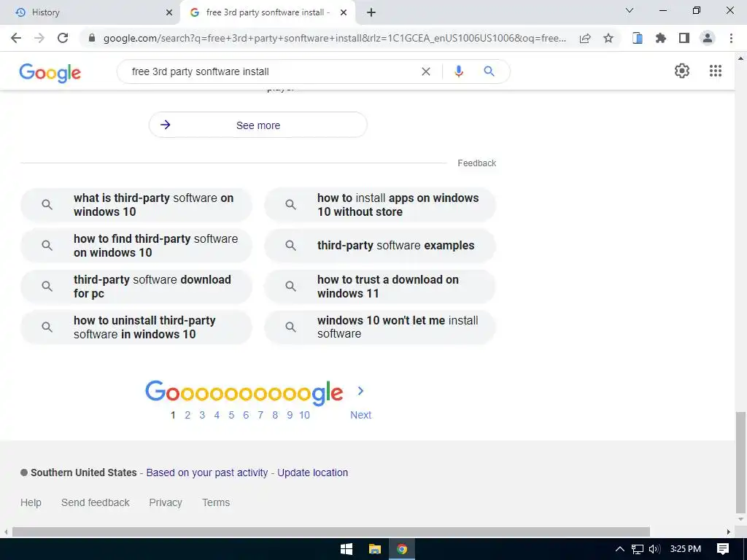This screenshot has width=747, height=560.
Task: Open the Privacy footer link
Action: click(166, 502)
